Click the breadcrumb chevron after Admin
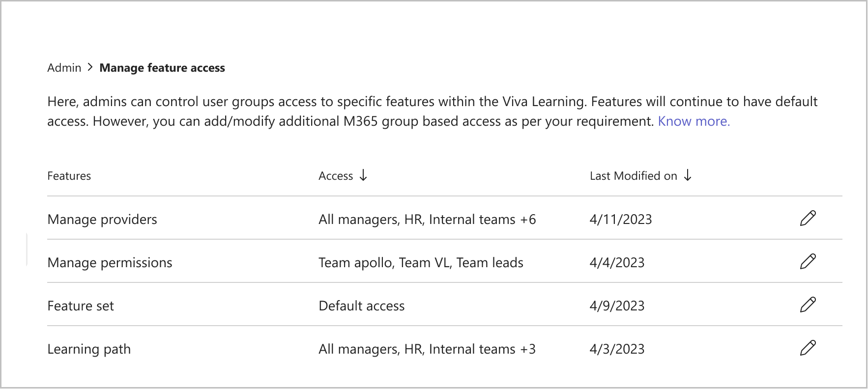Screen dimensions: 868x389 90,67
